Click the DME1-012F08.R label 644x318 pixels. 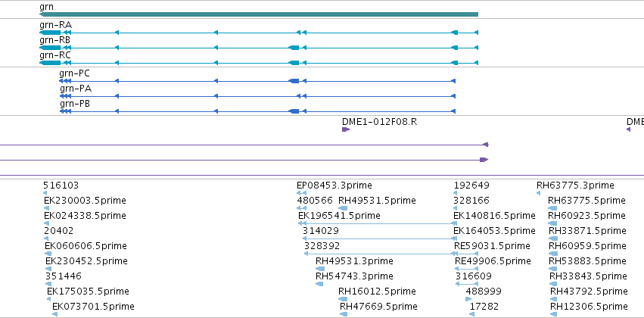click(x=379, y=122)
